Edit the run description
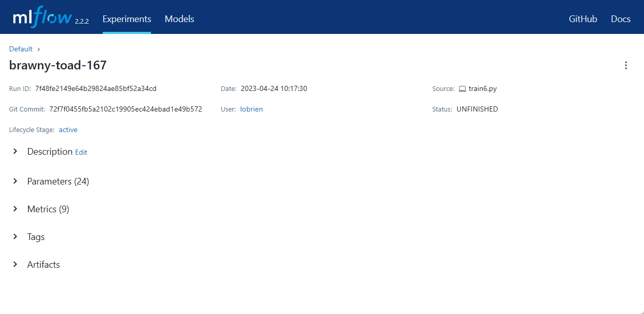This screenshot has height=314, width=644. pyautogui.click(x=81, y=152)
